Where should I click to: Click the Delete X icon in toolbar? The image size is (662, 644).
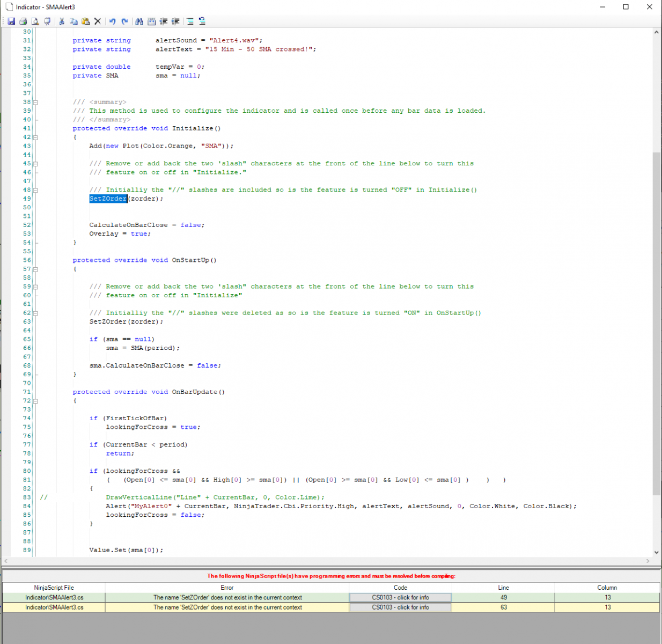[98, 21]
